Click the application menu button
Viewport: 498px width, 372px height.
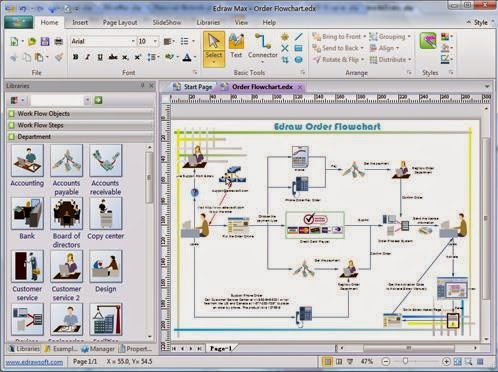point(19,22)
